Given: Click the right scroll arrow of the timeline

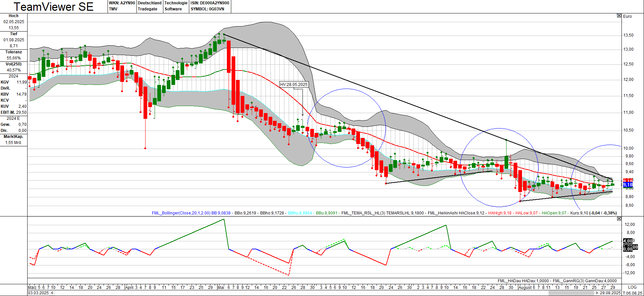Looking at the screenshot, I should [x=597, y=293].
